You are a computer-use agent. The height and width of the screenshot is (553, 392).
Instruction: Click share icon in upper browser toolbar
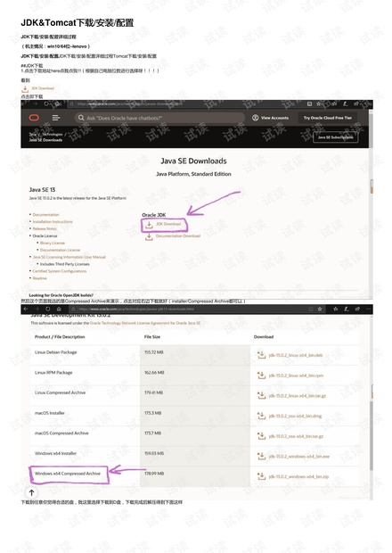[x=356, y=104]
